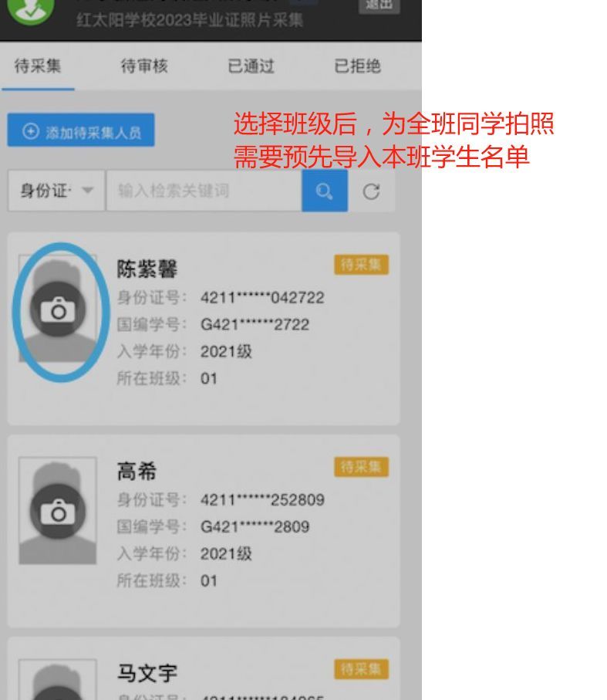Click the circular refresh arrow icon
The width and height of the screenshot is (607, 700).
371,191
